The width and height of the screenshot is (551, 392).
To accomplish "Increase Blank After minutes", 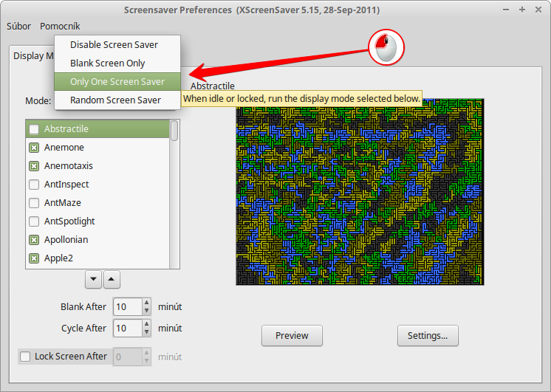I will 147,303.
